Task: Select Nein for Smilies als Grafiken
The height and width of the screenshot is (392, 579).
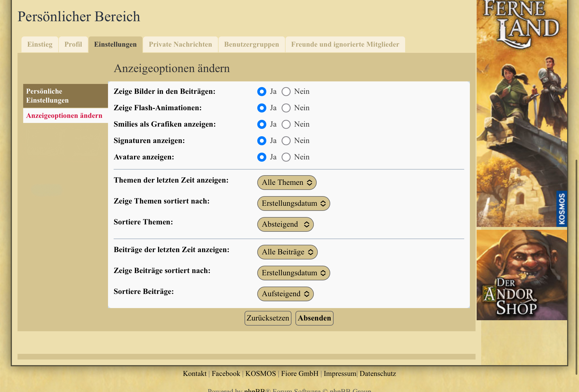Action: pos(286,124)
